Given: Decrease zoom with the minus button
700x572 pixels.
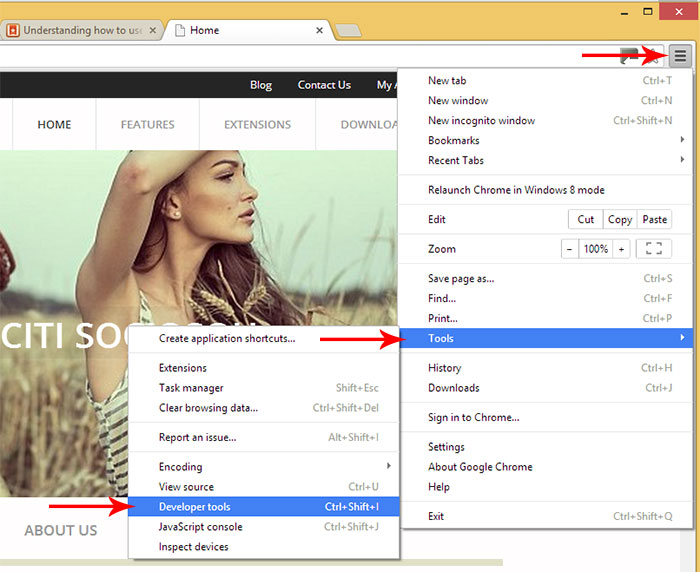Looking at the screenshot, I should tap(570, 249).
